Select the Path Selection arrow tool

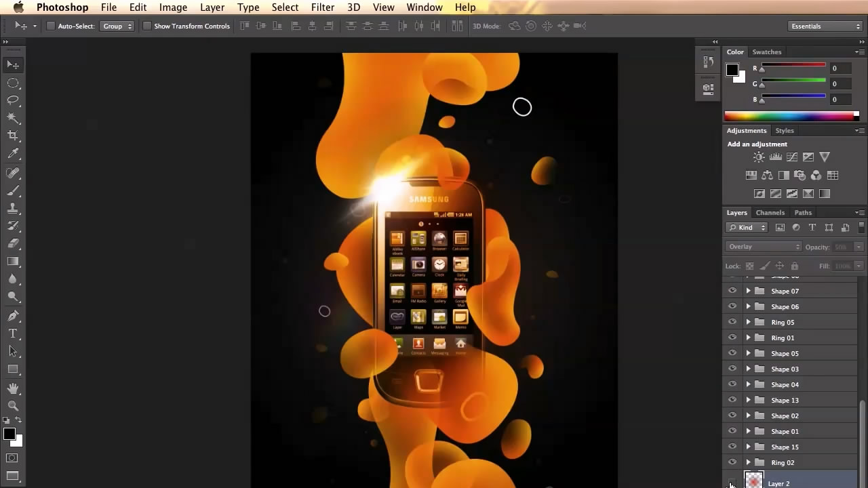[x=13, y=351]
